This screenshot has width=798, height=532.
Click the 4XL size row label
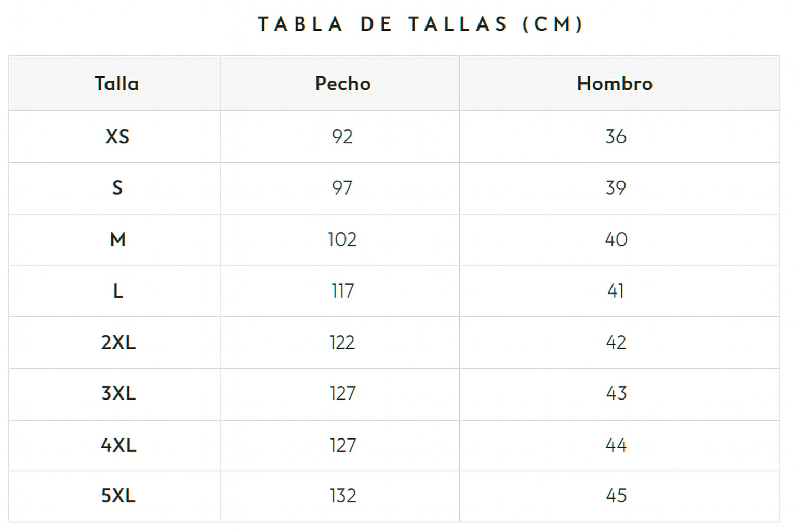[118, 445]
